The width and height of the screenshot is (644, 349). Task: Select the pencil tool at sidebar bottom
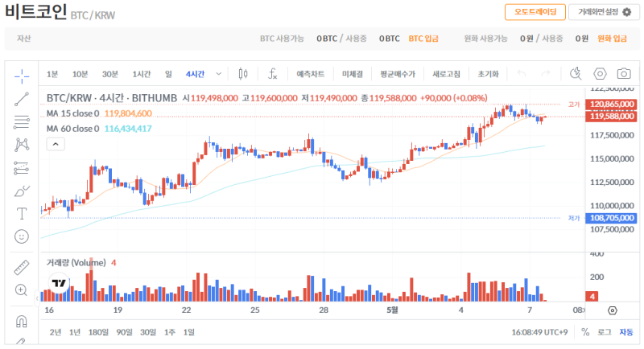point(21,341)
